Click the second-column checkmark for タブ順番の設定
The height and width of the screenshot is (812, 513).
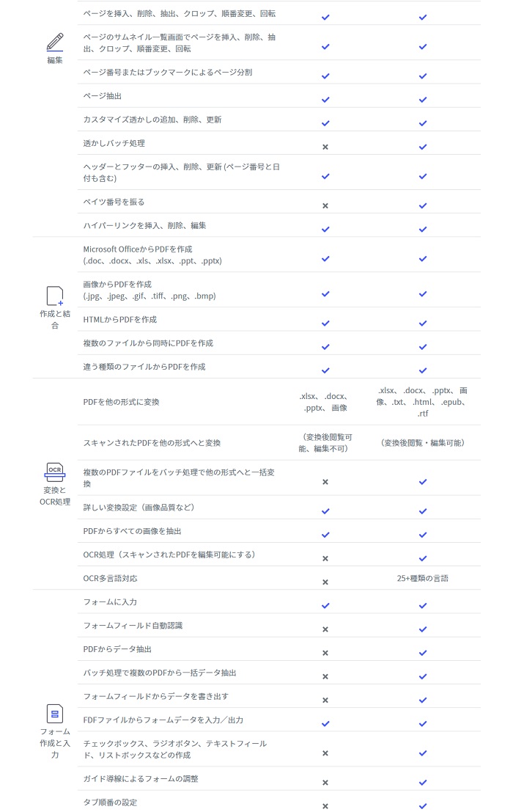423,806
